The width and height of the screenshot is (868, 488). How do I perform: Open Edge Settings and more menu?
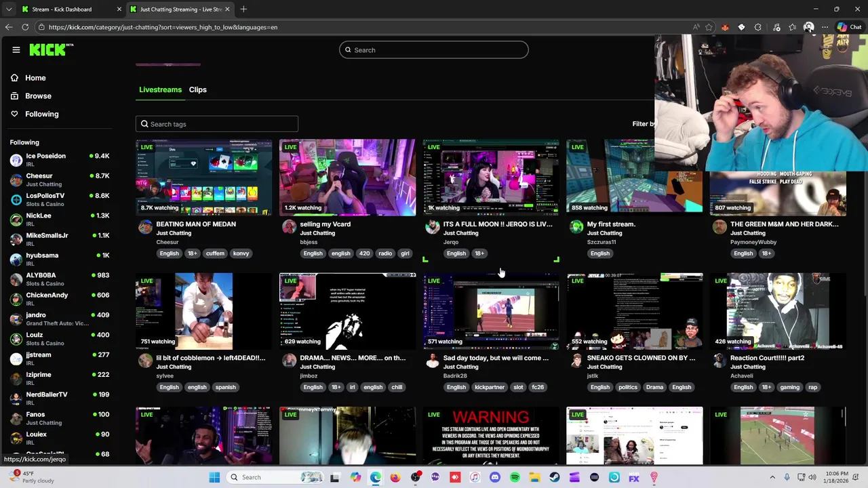(825, 27)
